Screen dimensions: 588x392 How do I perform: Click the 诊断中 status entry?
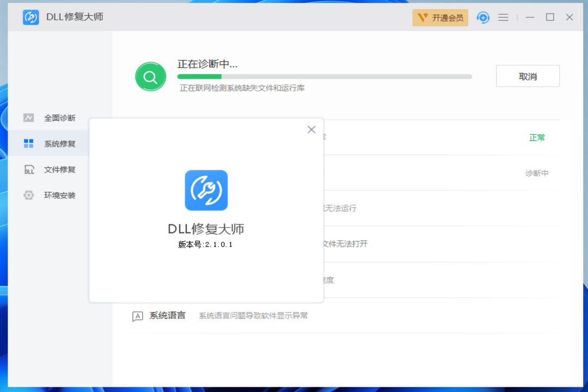[538, 173]
